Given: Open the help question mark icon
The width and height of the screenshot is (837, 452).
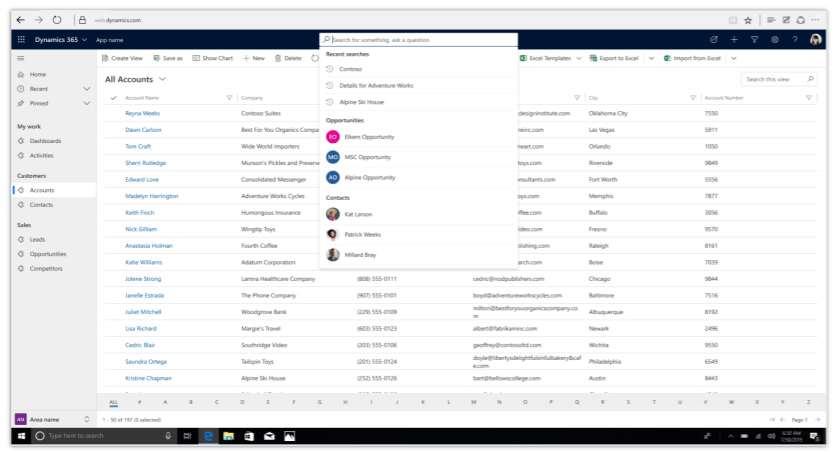Looking at the screenshot, I should 796,40.
